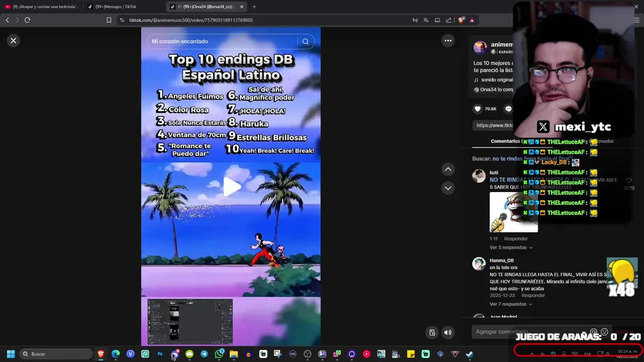The image size is (644, 362).
Task: Open Telegram from taskbar
Action: tap(204, 354)
